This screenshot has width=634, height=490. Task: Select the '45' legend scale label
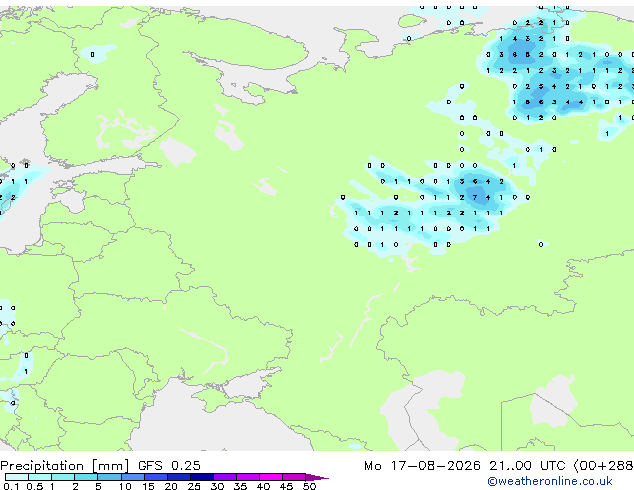pos(286,486)
